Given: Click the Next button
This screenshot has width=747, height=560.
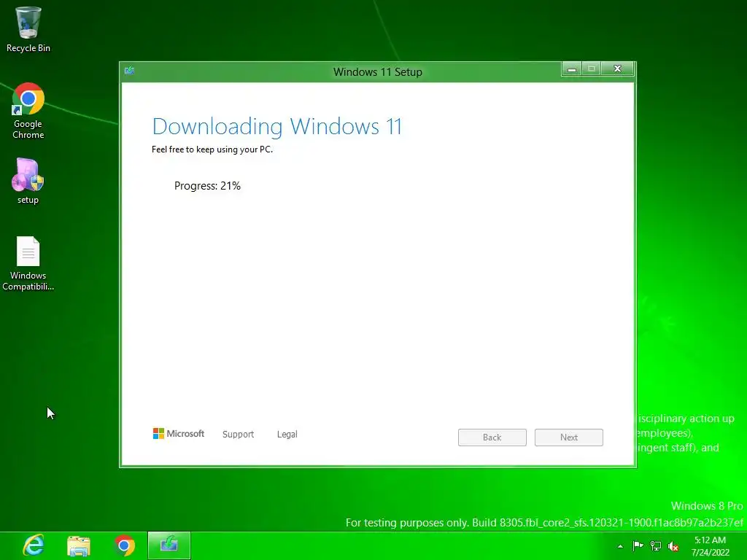Looking at the screenshot, I should click(x=569, y=437).
